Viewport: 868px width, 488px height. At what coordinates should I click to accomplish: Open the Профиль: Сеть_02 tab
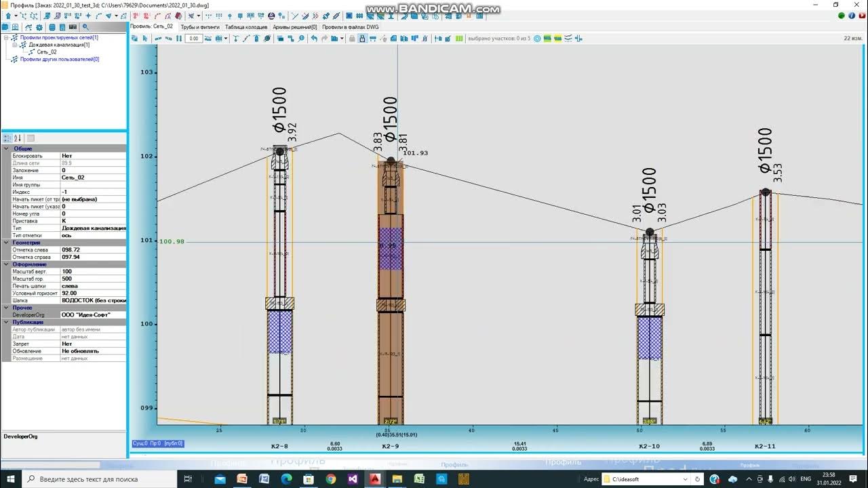tap(152, 26)
